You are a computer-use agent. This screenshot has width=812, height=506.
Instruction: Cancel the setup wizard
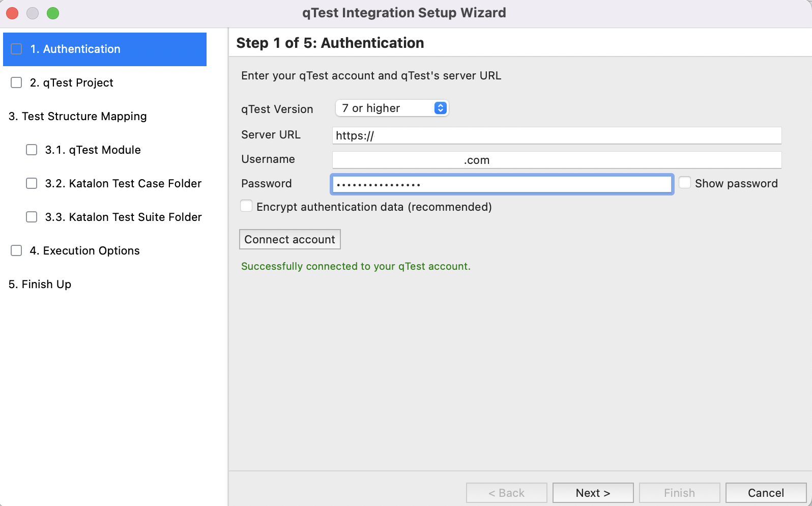765,493
